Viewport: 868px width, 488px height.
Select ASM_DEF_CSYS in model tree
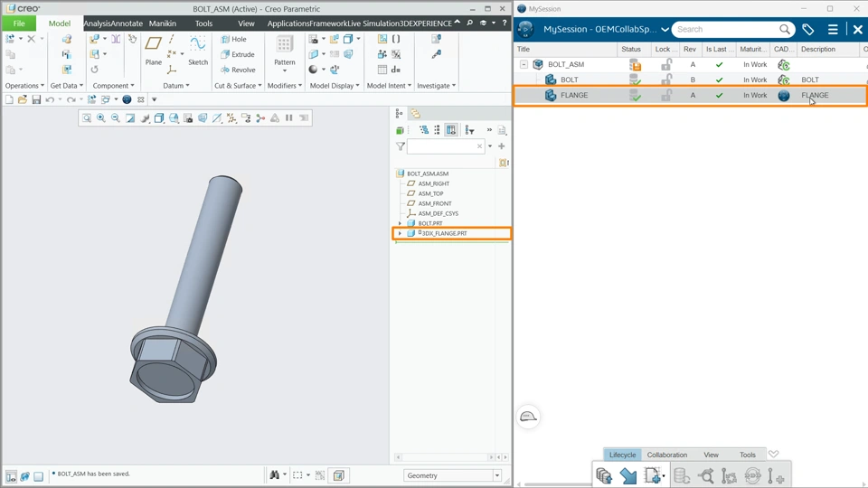tap(438, 213)
